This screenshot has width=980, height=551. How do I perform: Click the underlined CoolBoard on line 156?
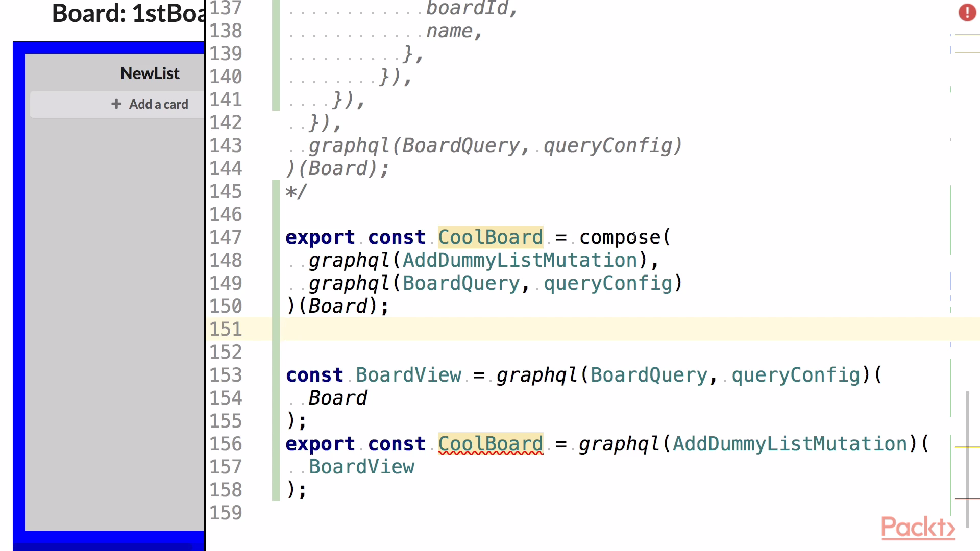491,444
